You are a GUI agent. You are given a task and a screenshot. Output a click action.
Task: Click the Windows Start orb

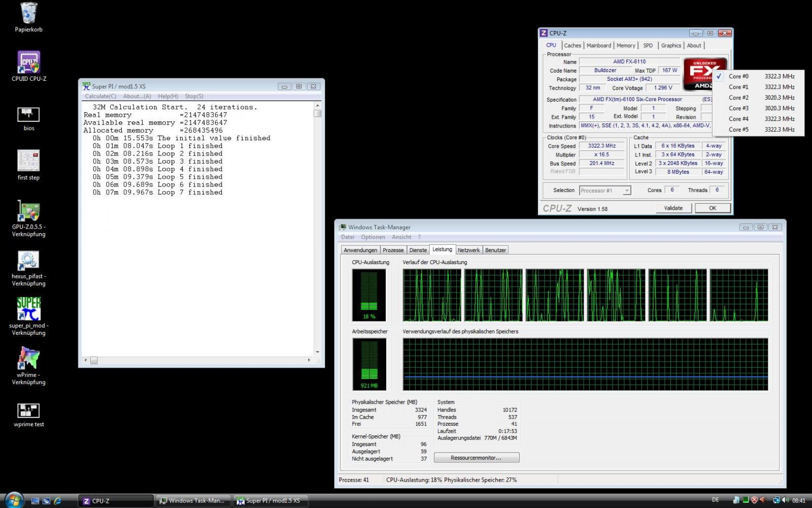point(14,500)
